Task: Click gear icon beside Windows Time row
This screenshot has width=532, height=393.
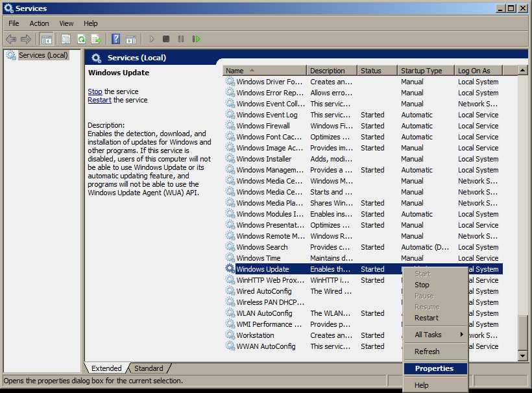Action: click(x=230, y=257)
